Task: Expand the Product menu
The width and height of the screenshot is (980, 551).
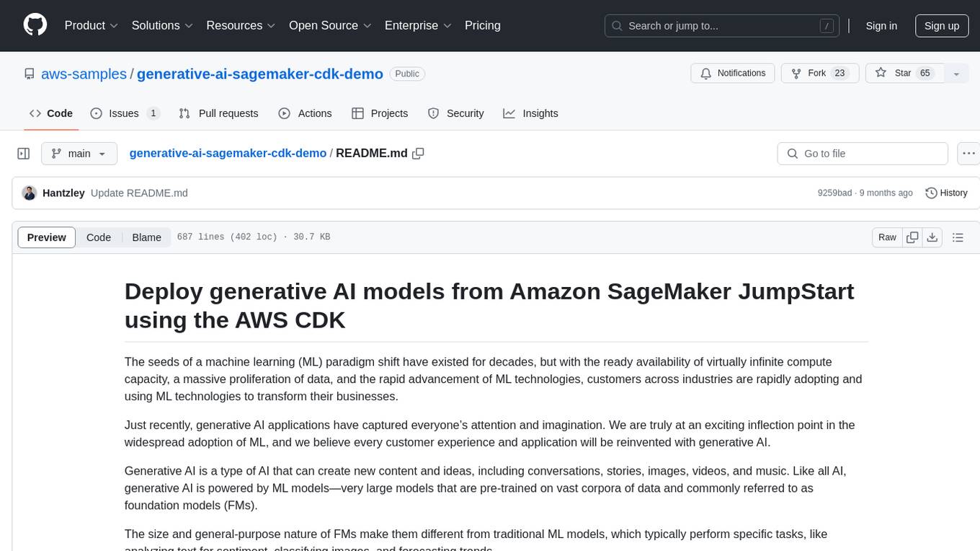Action: (92, 25)
